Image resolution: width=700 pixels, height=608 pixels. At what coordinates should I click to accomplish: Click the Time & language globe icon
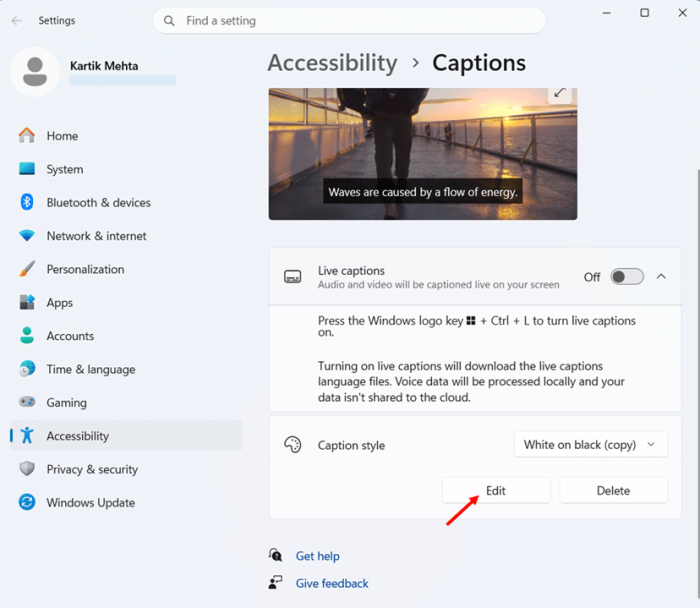point(27,369)
